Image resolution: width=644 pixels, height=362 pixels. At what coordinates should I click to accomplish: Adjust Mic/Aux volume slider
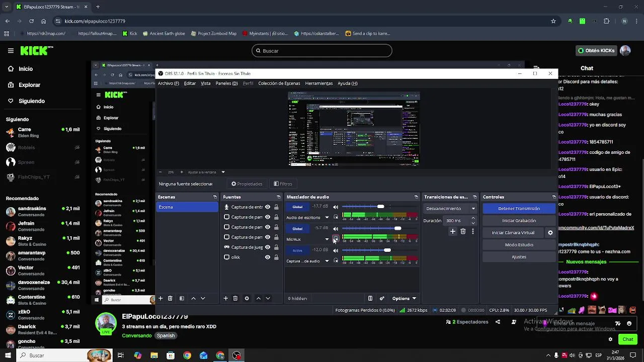coord(380,228)
